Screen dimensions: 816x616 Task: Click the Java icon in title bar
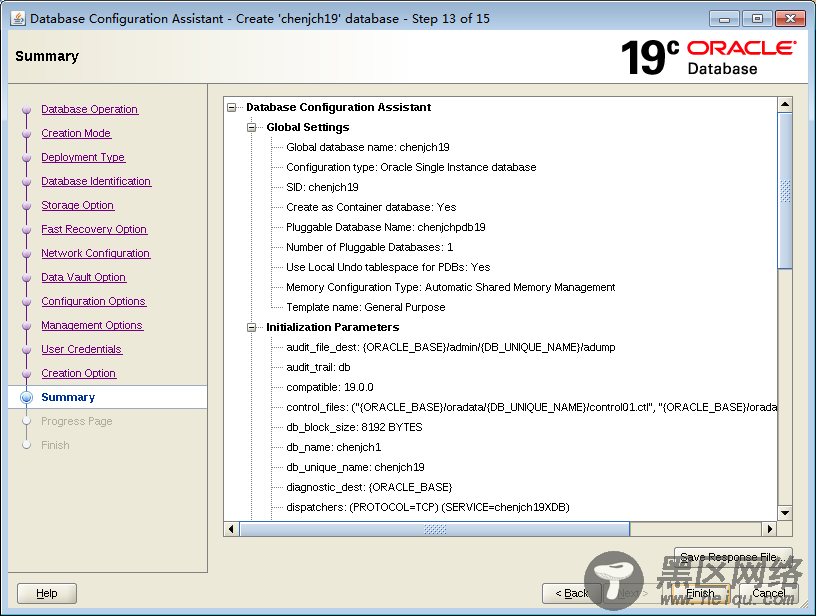coord(18,18)
